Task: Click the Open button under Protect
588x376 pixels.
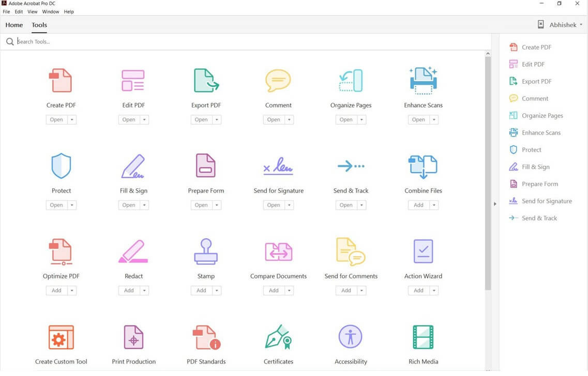Action: click(x=56, y=205)
